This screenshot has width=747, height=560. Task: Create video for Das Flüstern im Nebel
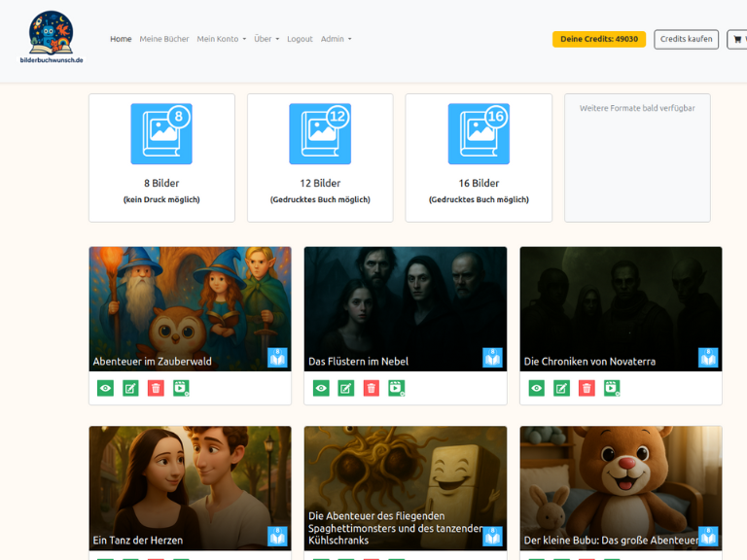tap(397, 388)
